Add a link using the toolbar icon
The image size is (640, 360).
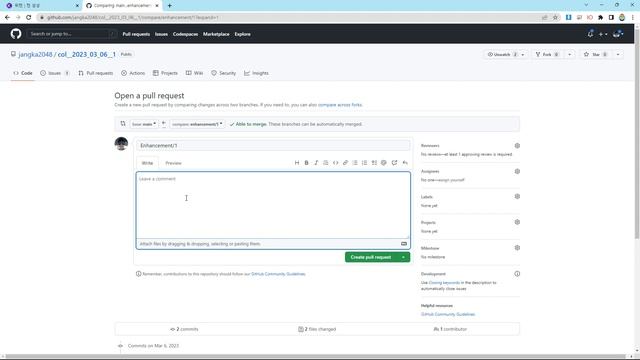point(345,163)
